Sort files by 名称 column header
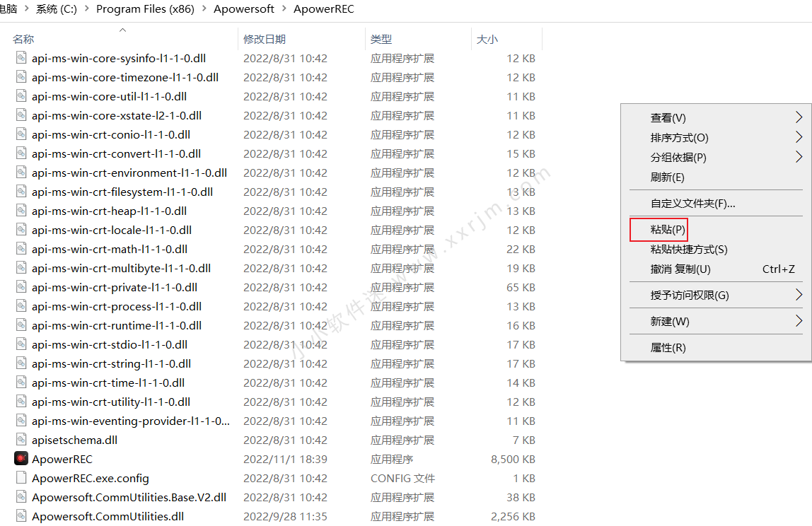 pos(23,39)
